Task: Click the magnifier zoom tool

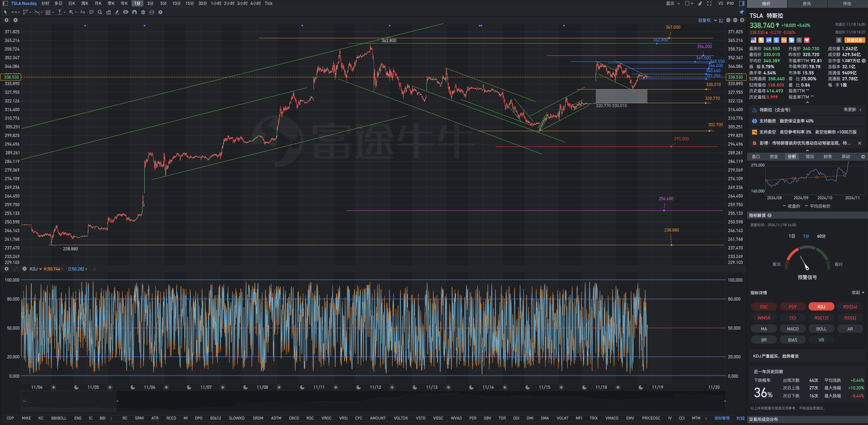Action: [x=100, y=12]
